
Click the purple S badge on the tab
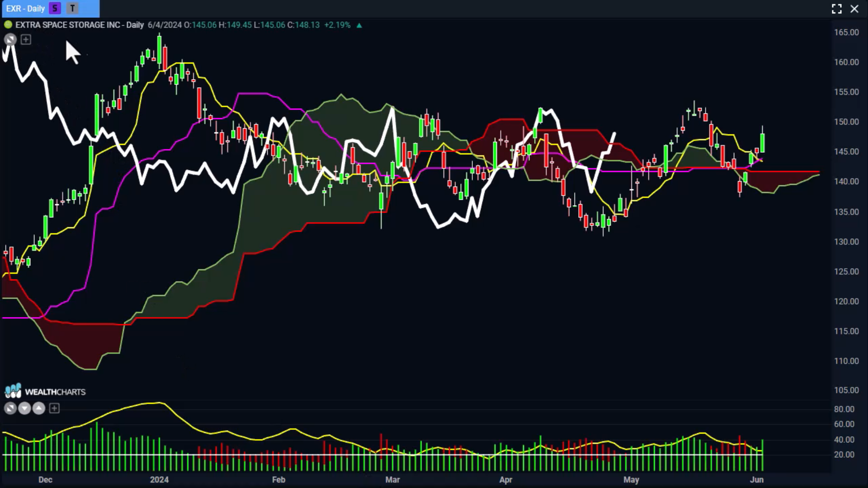tap(55, 8)
